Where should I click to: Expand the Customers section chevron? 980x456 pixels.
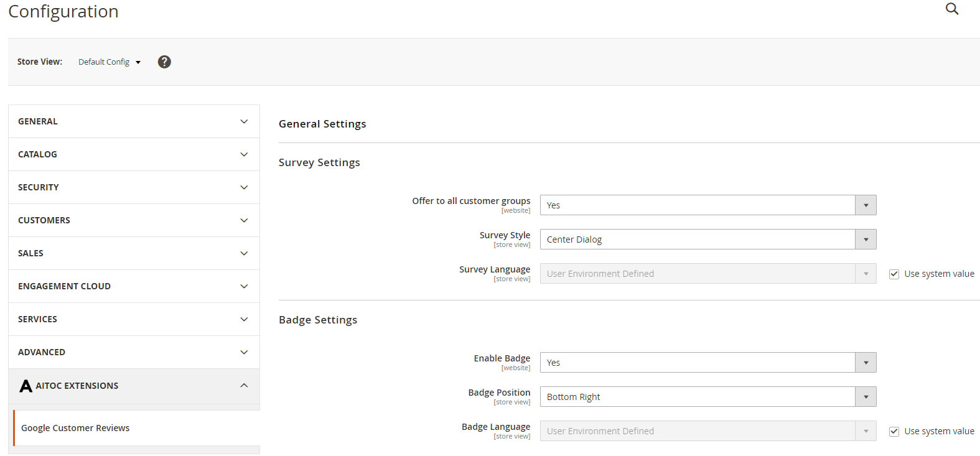coord(244,220)
